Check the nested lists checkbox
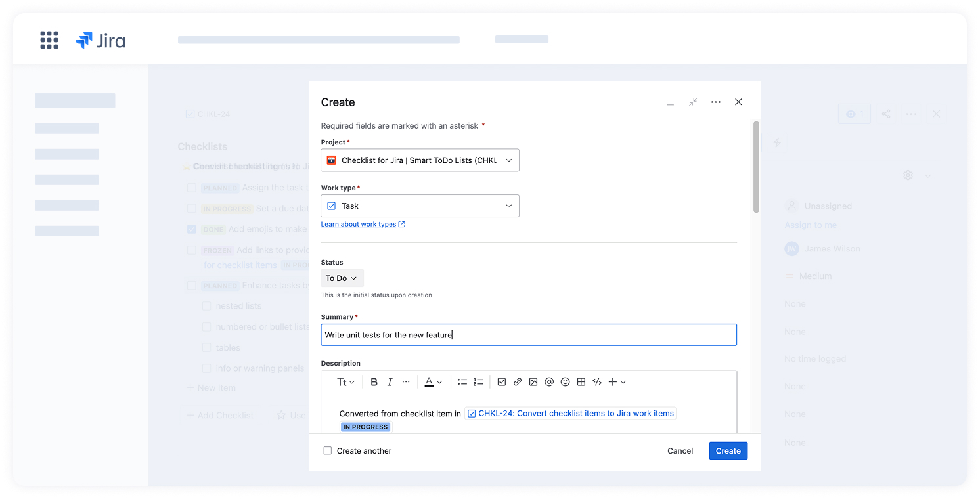This screenshot has width=980, height=499. pos(207,307)
